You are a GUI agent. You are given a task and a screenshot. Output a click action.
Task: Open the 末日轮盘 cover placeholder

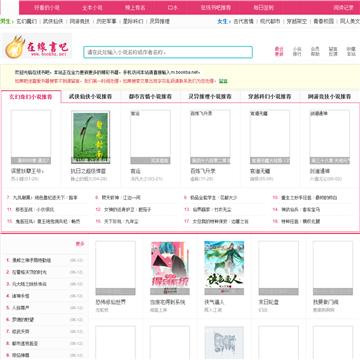[x=279, y=268]
